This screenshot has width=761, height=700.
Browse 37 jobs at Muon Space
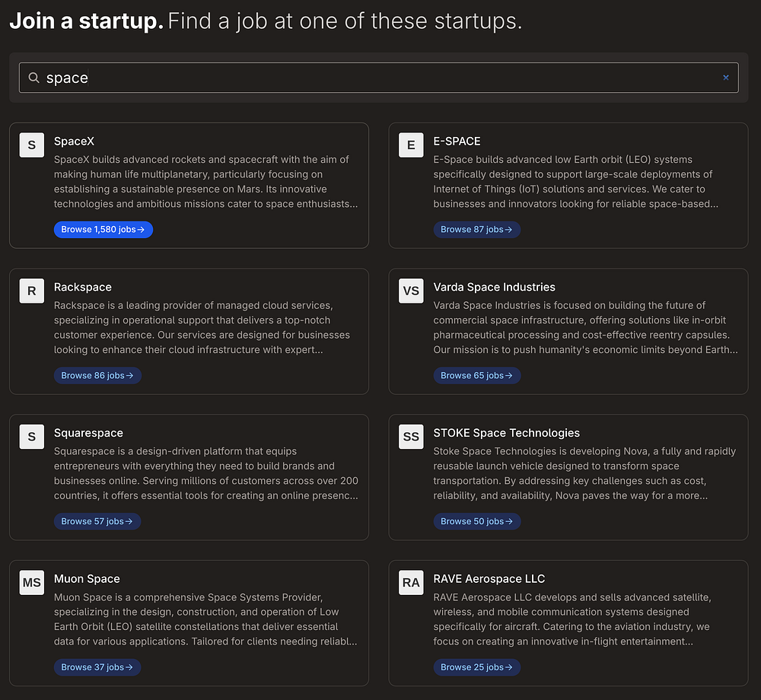tap(97, 667)
